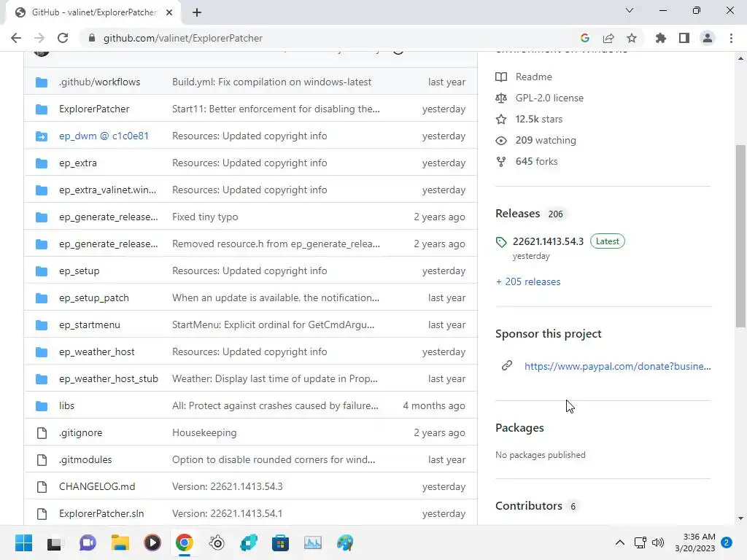The width and height of the screenshot is (747, 560).
Task: Open the notification badge in the tray
Action: click(x=727, y=542)
